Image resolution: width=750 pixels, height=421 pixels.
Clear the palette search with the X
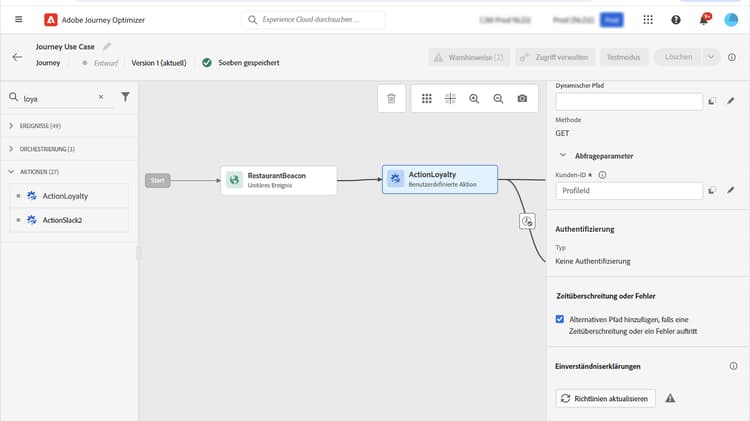(101, 97)
